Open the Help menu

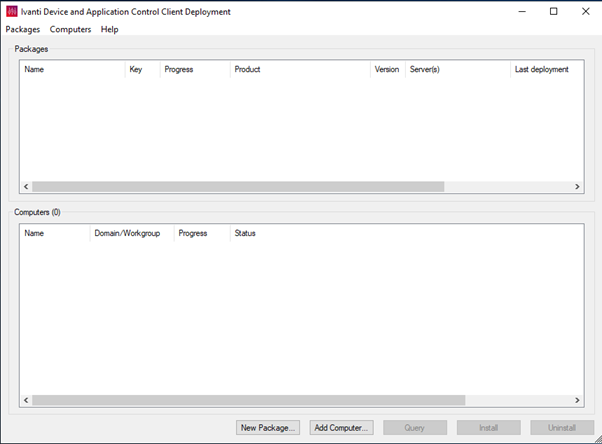(x=110, y=30)
